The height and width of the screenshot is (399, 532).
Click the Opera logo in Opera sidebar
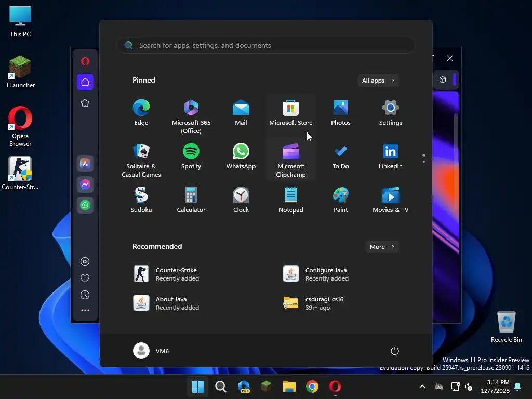[85, 61]
